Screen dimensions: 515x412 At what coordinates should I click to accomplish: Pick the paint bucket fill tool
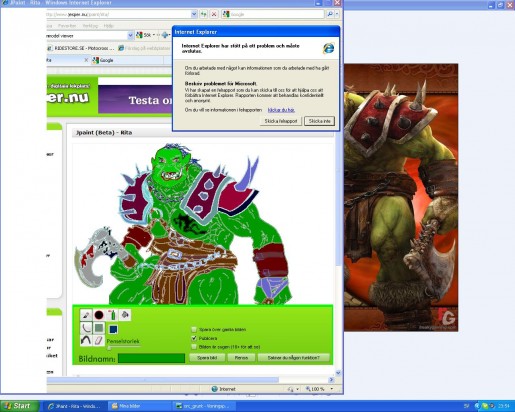pyautogui.click(x=125, y=315)
